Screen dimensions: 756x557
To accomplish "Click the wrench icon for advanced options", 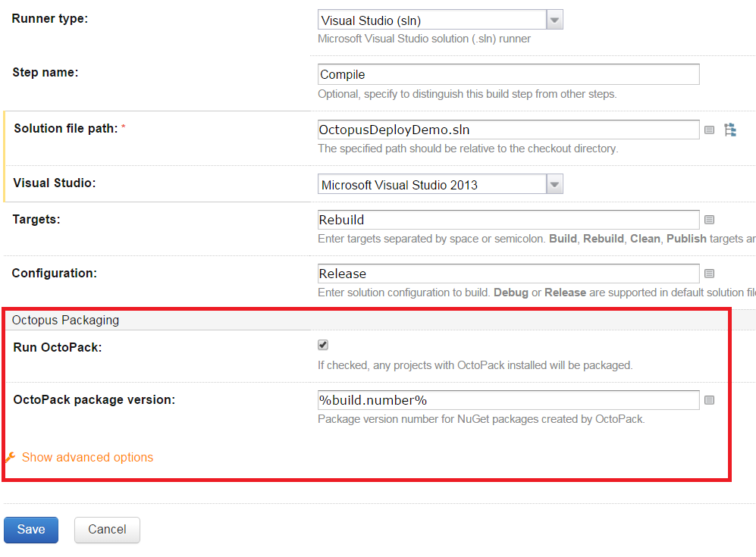I will [x=11, y=458].
